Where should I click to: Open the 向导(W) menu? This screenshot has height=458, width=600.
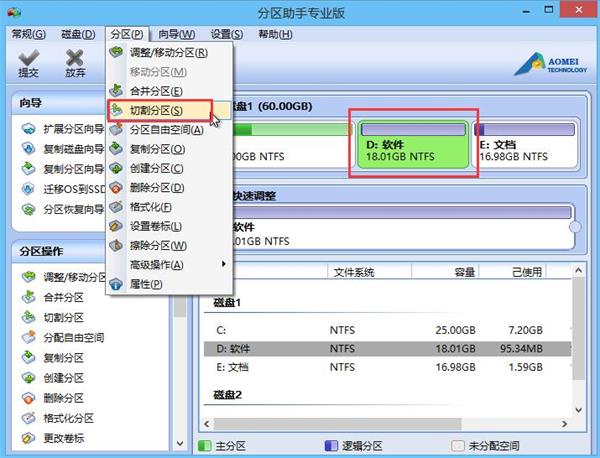176,34
